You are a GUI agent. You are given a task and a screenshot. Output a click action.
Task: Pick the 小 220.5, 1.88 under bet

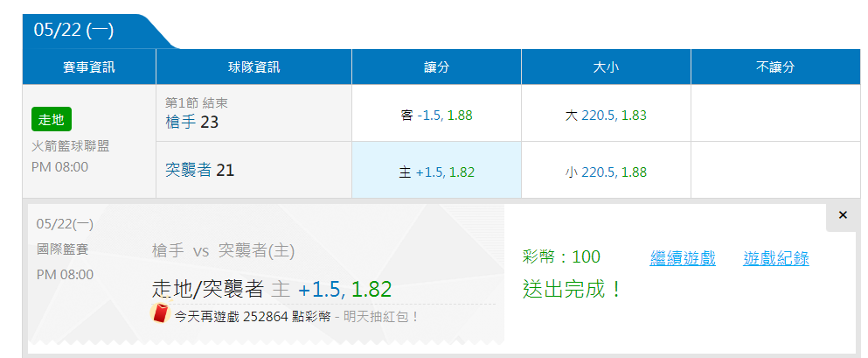pyautogui.click(x=606, y=170)
